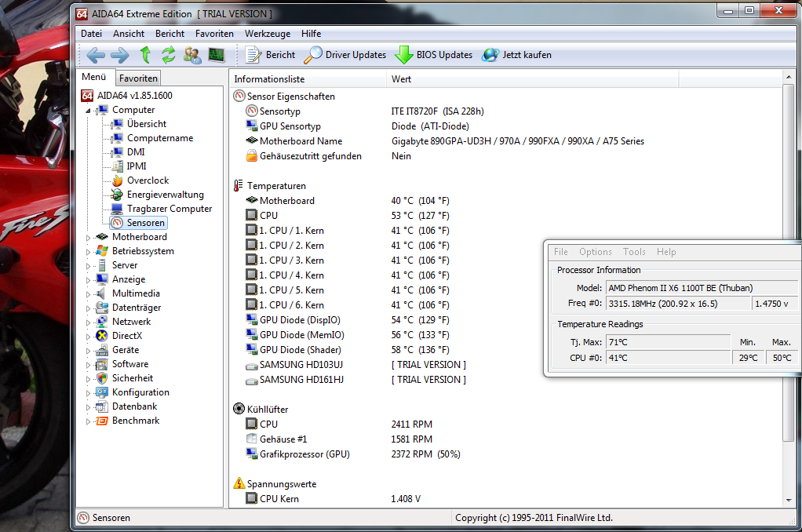Click scrollbar up arrow in sensor list
Image resolution: width=802 pixels, height=532 pixels.
coord(788,77)
